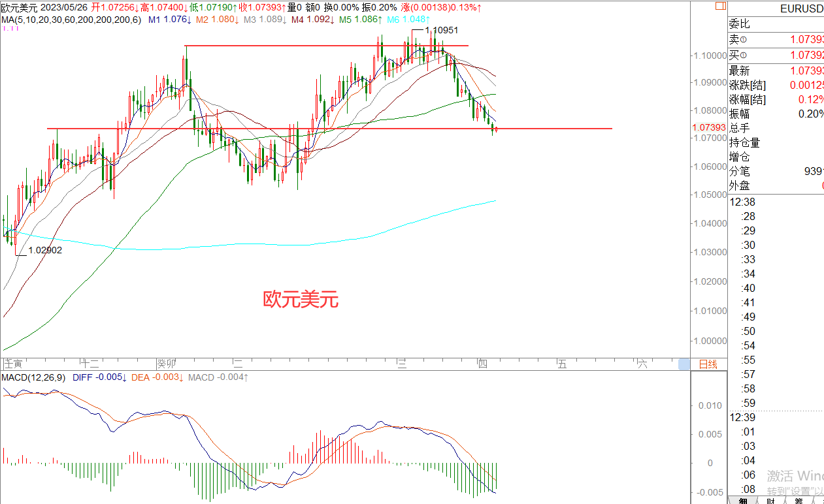Select the EURUSD symbol header
824x504 pixels.
801,9
